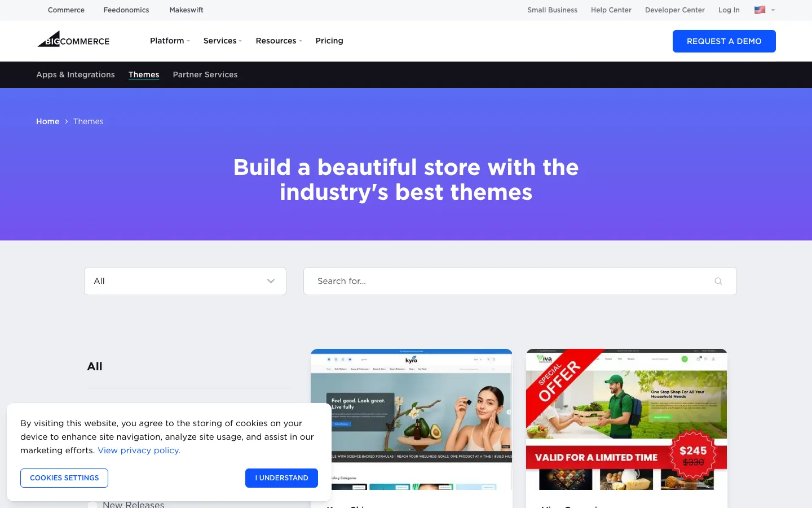Screen dimensions: 812x508
Task: Open the Services menu
Action: pyautogui.click(x=222, y=41)
